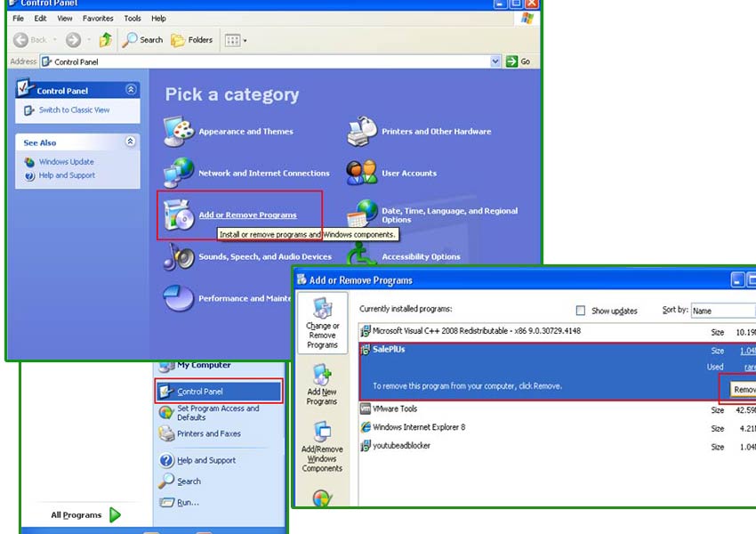Screen dimensions: 756x534
Task: Open the Favorites menu
Action: pyautogui.click(x=98, y=19)
